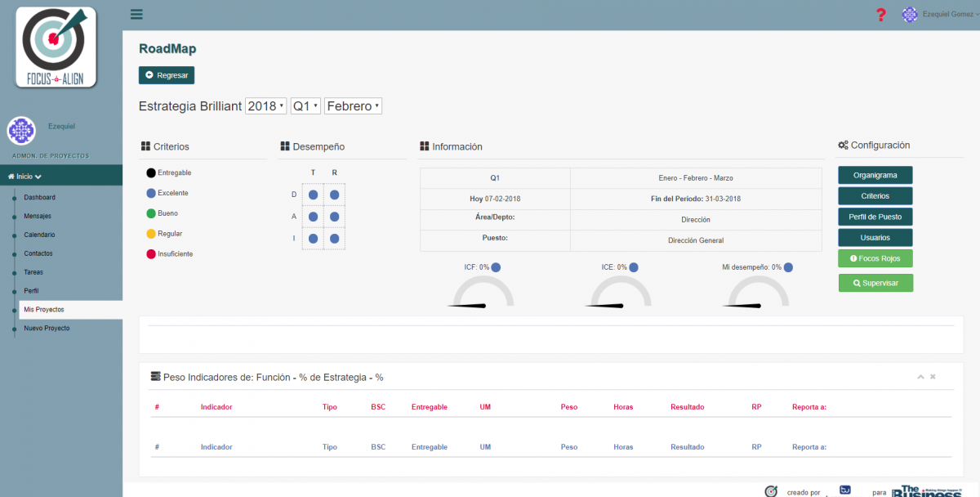
Task: Click the Organigrama configuration button
Action: (x=875, y=175)
